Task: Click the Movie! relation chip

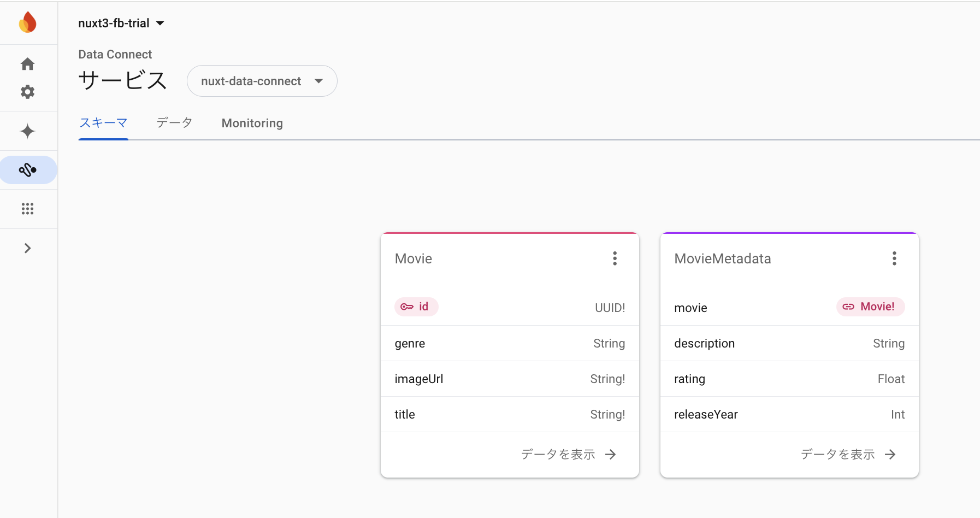Action: click(870, 307)
